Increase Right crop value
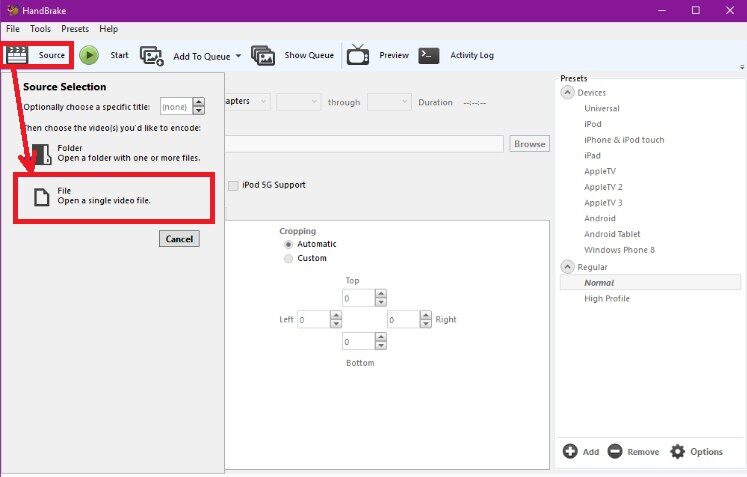Image resolution: width=747 pixels, height=477 pixels. [425, 315]
